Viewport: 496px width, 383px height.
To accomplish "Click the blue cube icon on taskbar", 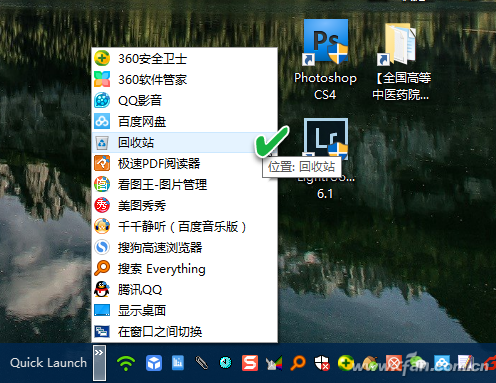I will (154, 363).
